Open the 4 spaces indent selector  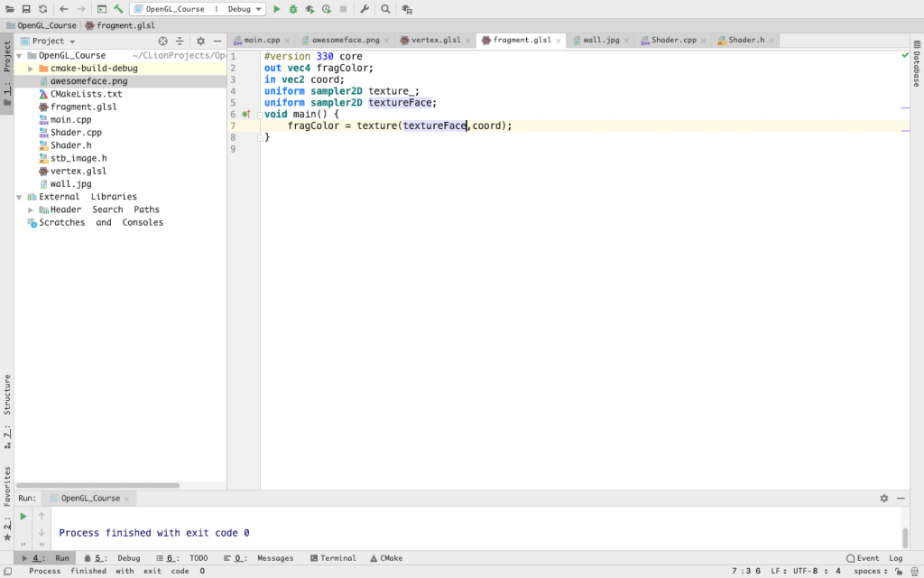click(862, 571)
